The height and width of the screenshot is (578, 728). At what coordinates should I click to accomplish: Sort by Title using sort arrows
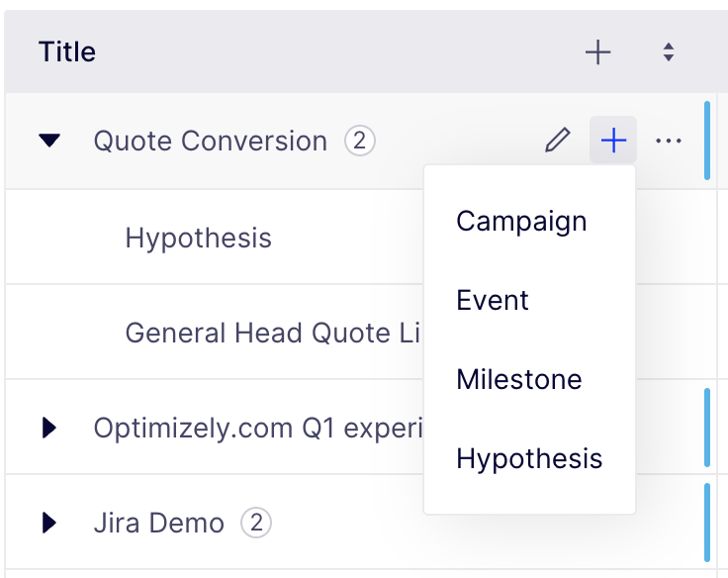(668, 52)
